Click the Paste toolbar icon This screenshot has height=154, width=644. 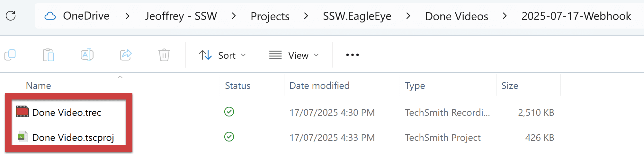click(49, 55)
